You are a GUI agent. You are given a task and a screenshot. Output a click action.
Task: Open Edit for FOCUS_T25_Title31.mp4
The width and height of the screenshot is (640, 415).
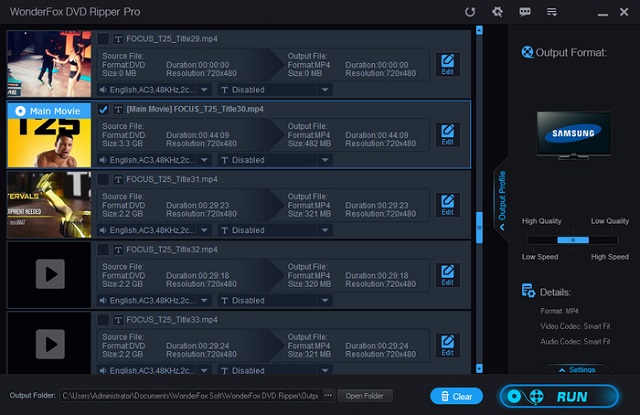pos(447,205)
